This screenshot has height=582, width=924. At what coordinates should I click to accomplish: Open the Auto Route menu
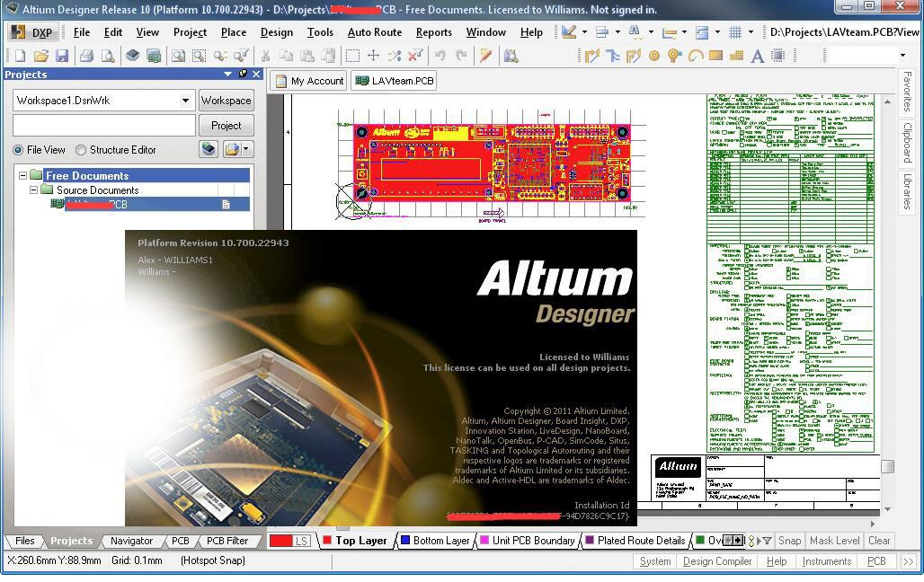coord(375,32)
